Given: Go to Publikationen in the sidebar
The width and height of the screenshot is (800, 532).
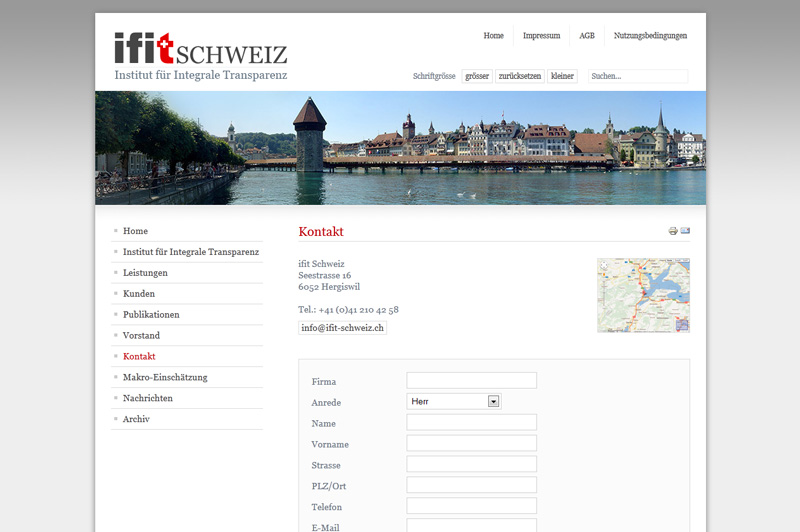Looking at the screenshot, I should click(151, 315).
